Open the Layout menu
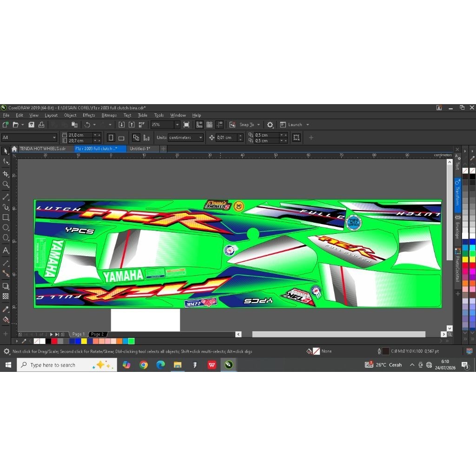Screen dimensions: 476x476 tap(51, 115)
